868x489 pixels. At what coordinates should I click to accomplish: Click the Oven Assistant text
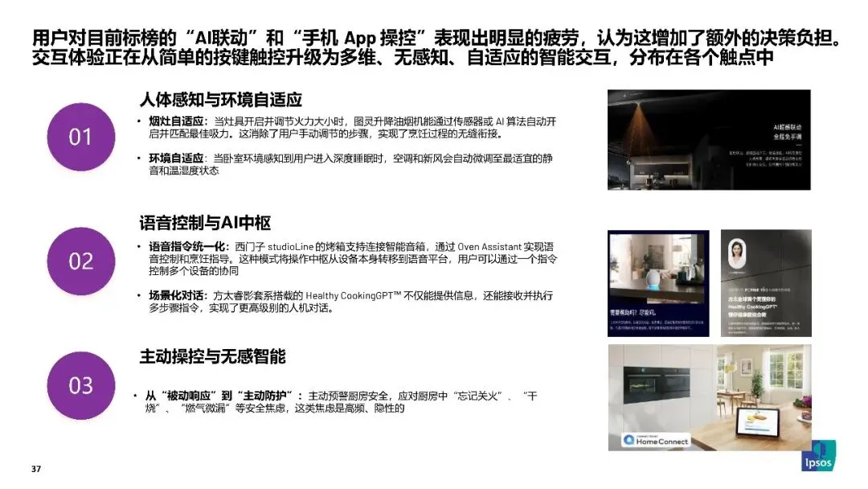pyautogui.click(x=489, y=246)
